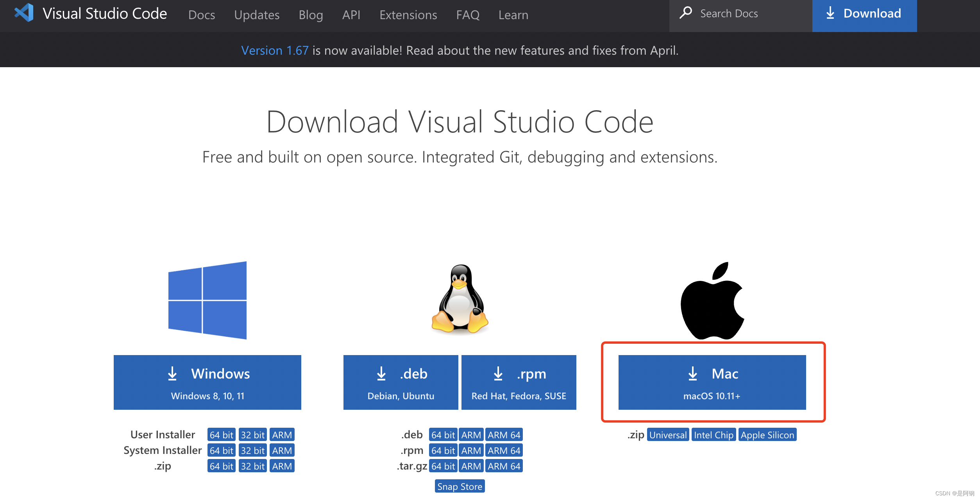Select Windows System Installer 64 bit
The height and width of the screenshot is (500, 980).
(221, 450)
